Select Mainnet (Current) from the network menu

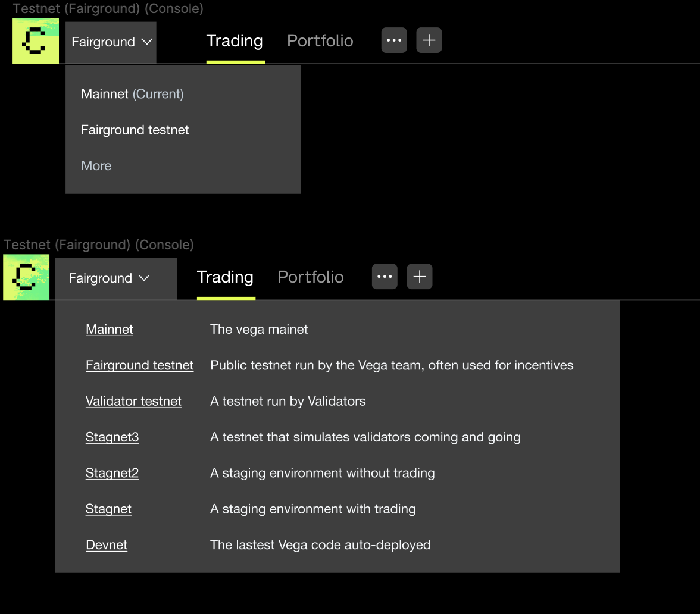click(x=132, y=93)
